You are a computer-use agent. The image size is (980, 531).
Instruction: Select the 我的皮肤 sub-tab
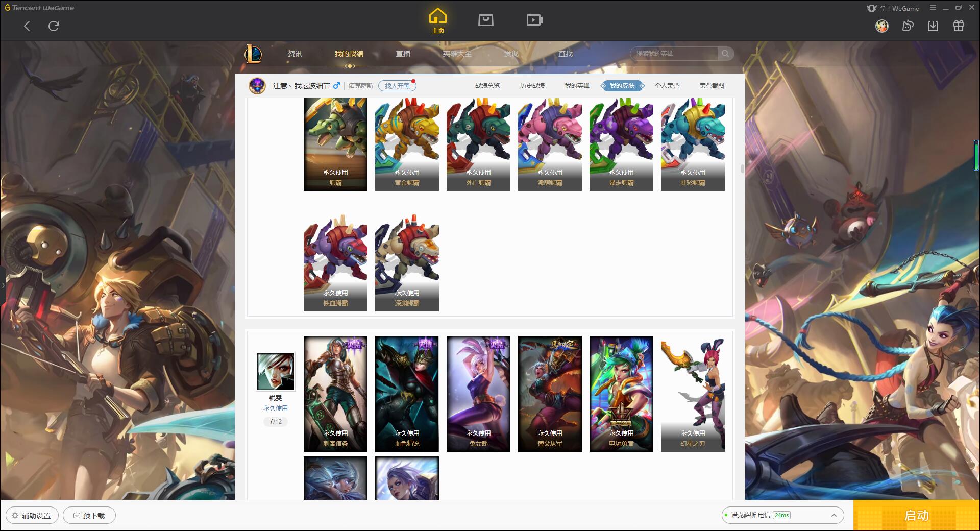coord(622,86)
